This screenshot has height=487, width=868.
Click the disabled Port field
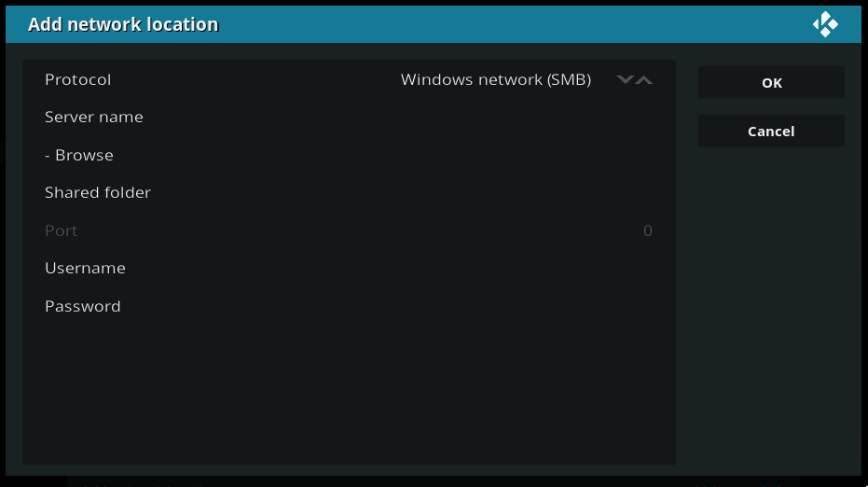click(x=349, y=230)
